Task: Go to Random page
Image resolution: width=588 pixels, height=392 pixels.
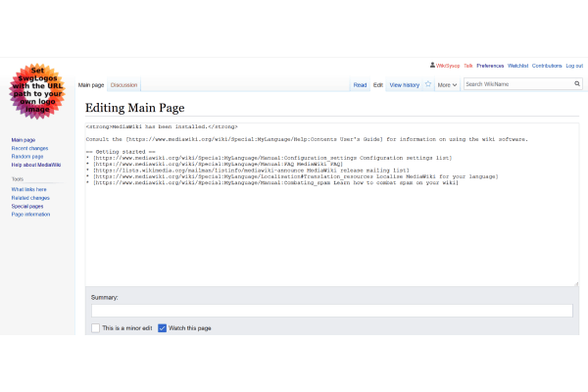Action: (x=27, y=157)
